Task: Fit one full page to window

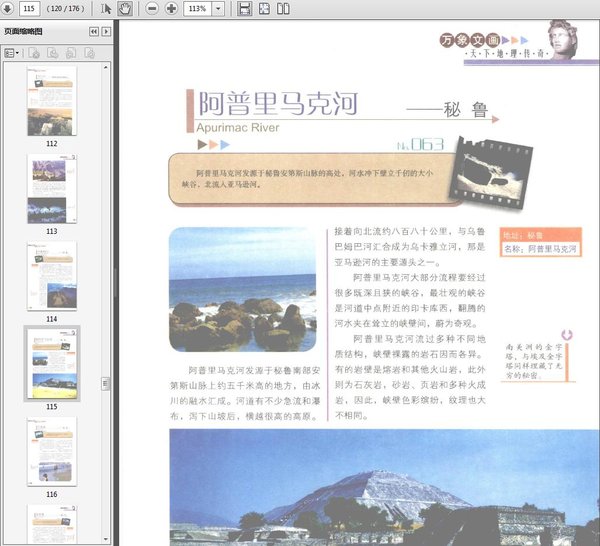Action: [264, 8]
